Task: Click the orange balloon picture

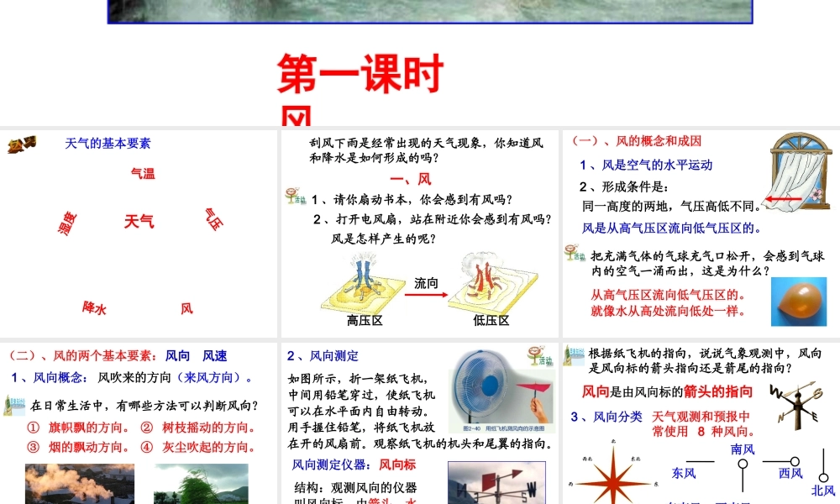Action: (x=799, y=302)
